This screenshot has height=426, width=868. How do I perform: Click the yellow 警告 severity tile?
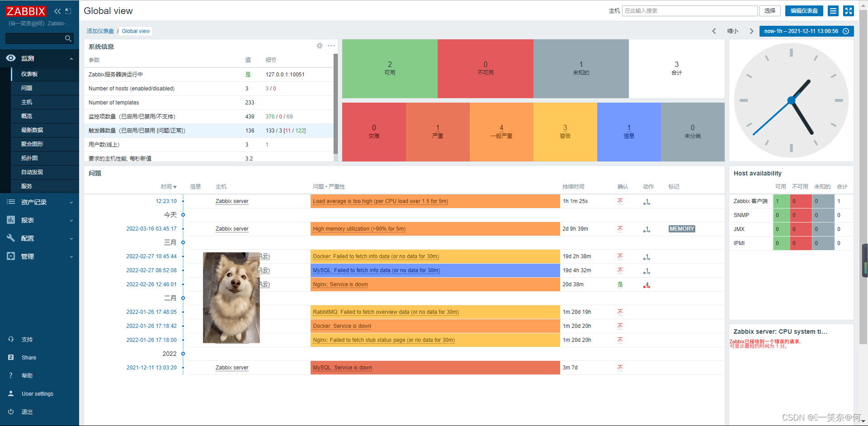(565, 132)
